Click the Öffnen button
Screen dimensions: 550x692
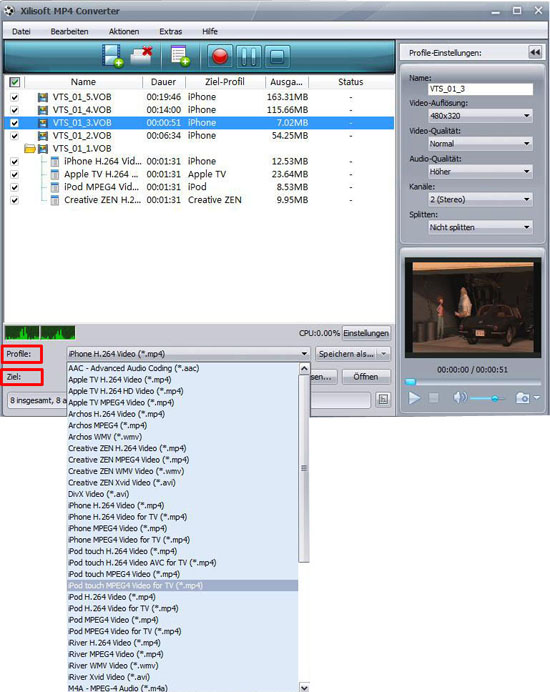click(366, 377)
